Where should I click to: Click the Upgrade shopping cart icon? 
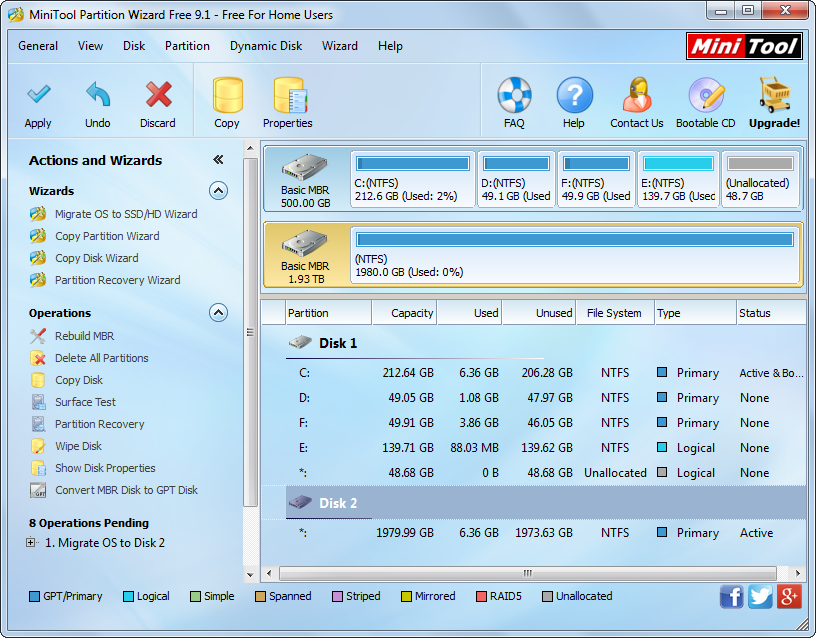[774, 95]
